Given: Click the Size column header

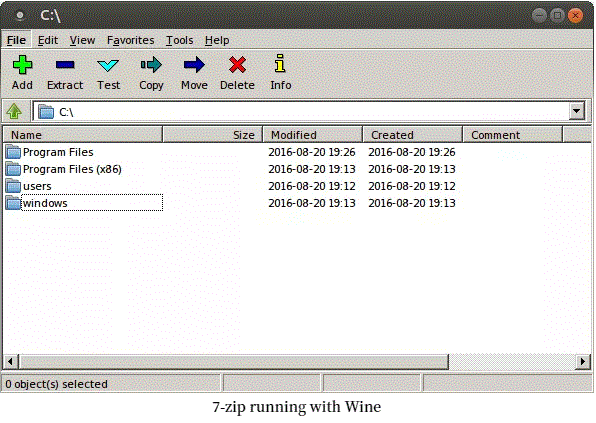Looking at the screenshot, I should tap(212, 135).
